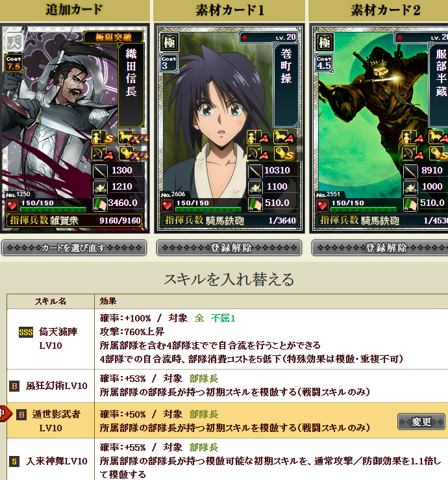Click the B rank icon beside 遁世影武者
Viewport: 448px width, 480px height.
pyautogui.click(x=21, y=414)
